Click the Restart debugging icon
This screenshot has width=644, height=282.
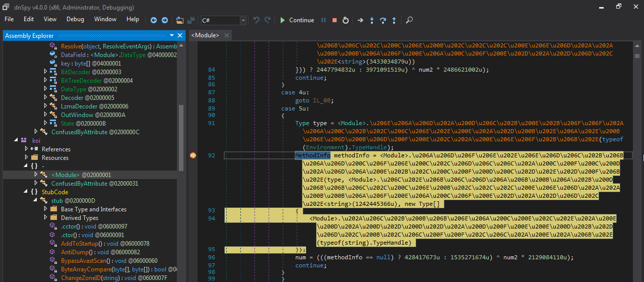tap(345, 20)
